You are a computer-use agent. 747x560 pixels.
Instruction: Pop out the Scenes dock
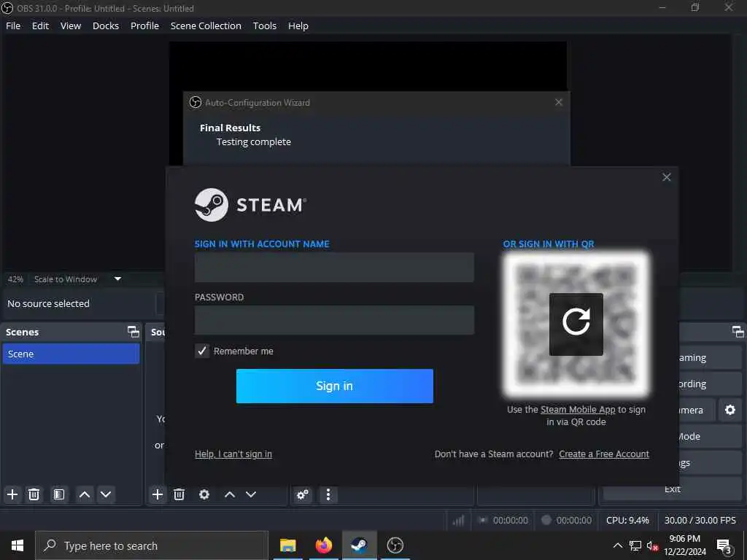point(133,332)
